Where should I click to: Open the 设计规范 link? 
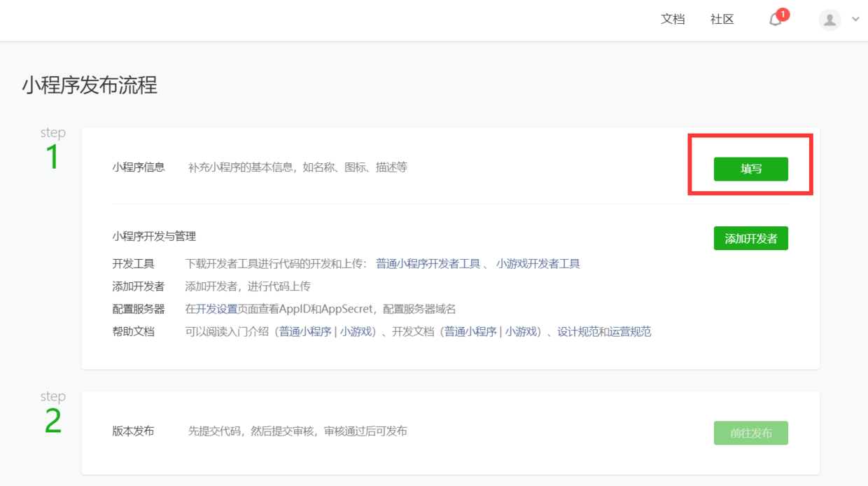click(x=578, y=332)
